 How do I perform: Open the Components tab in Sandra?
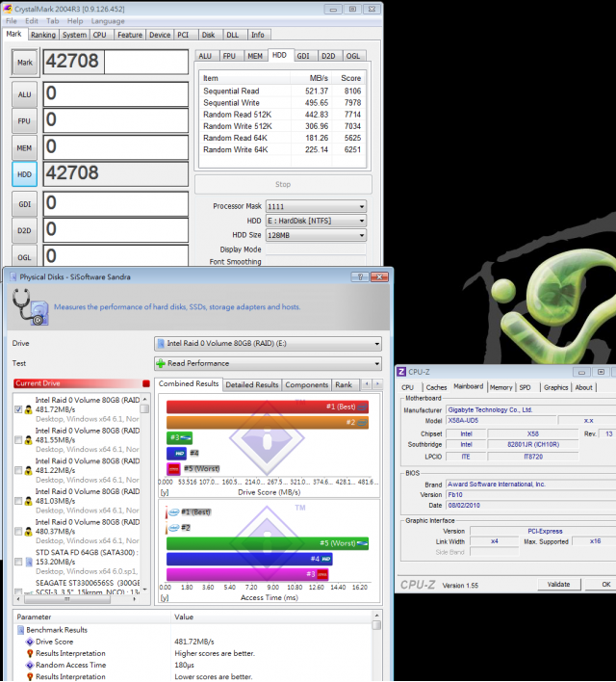coord(306,385)
